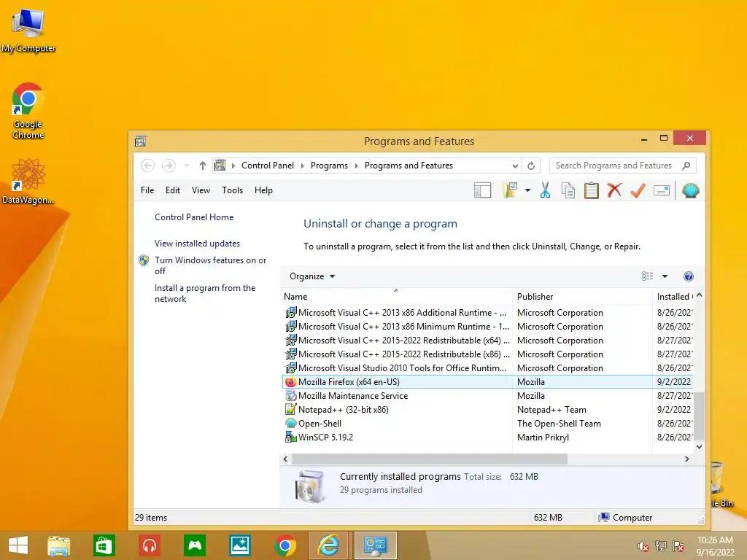The height and width of the screenshot is (560, 747).
Task: Open Google Chrome desktop shortcut
Action: [28, 111]
